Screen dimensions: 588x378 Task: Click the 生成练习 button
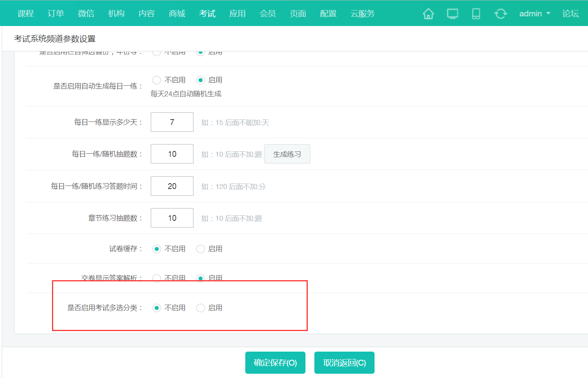tap(287, 154)
